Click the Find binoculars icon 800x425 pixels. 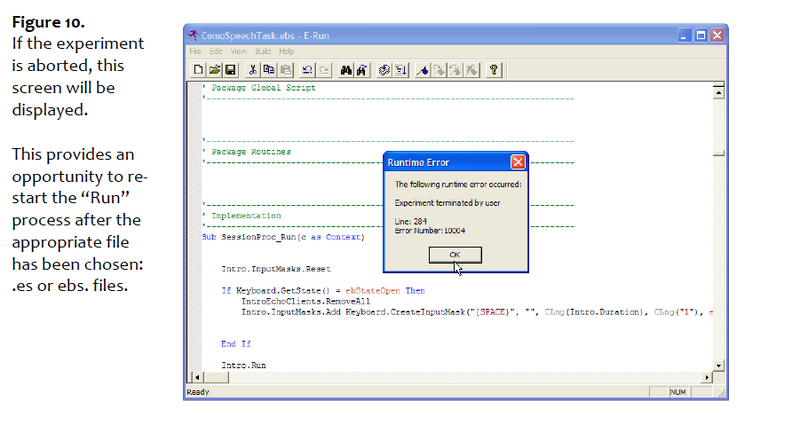(345, 70)
